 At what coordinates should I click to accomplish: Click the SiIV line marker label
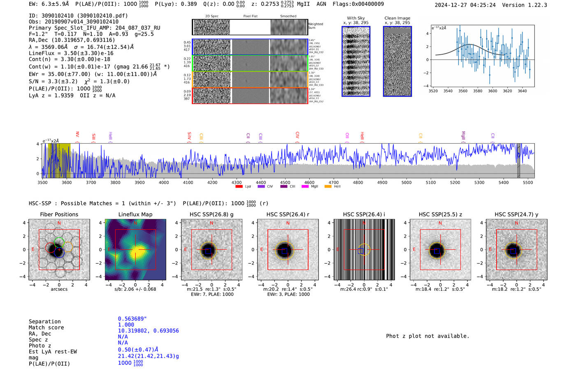click(189, 136)
